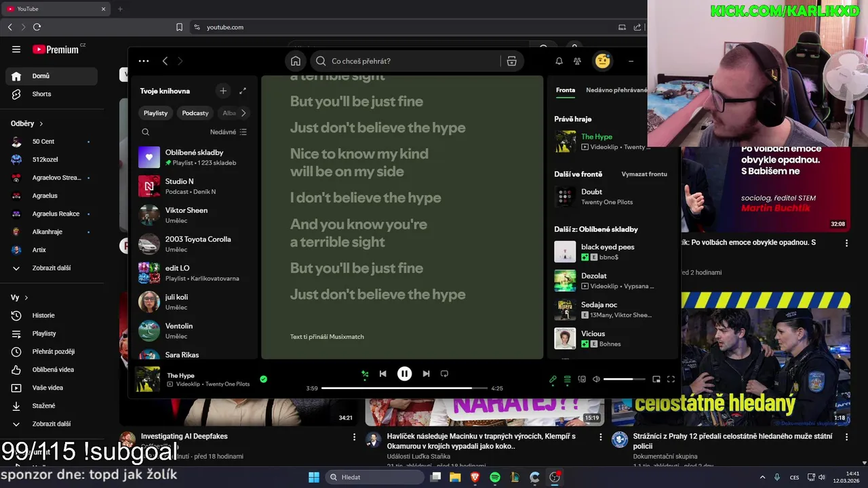Open Studio N podcast in library
The height and width of the screenshot is (488, 868).
pyautogui.click(x=193, y=186)
